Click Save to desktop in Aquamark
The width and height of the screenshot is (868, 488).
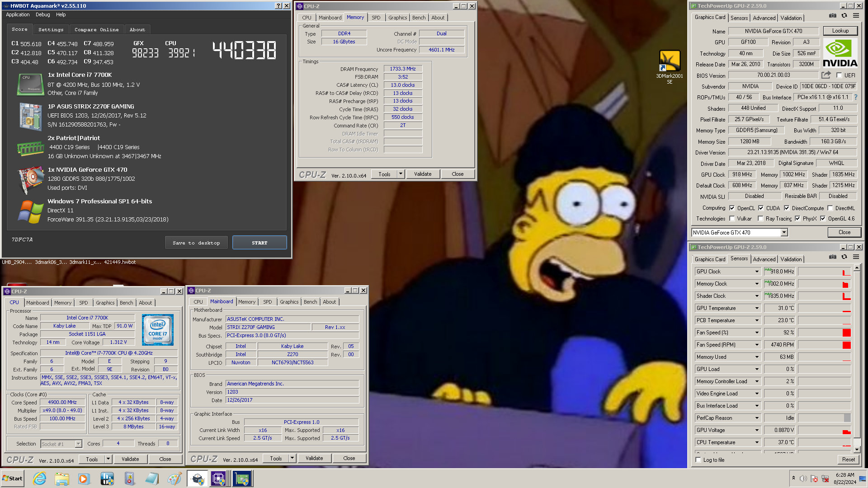[196, 243]
